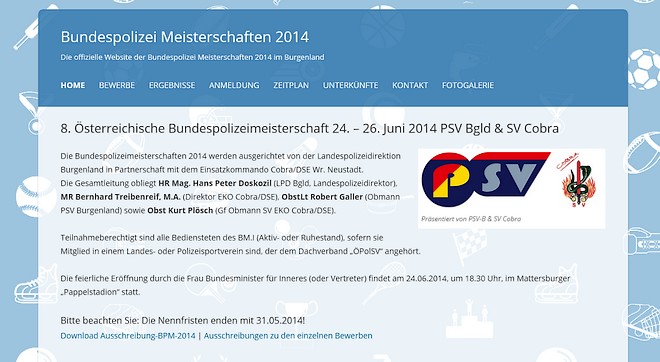Click the winners podium icon
This screenshot has width=660, height=362.
469,319
